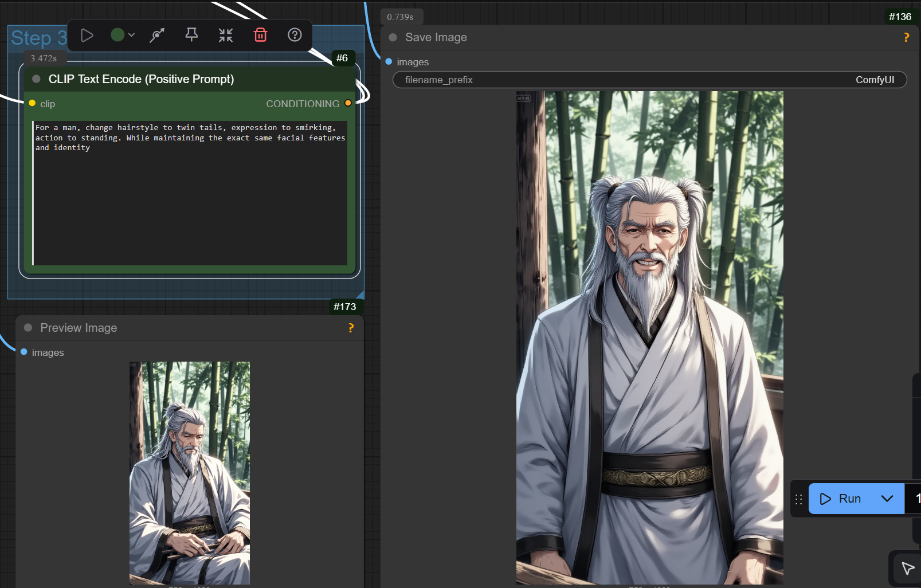Open the green node color dropdown in the toolbar
Viewport: 921px width, 588px height.
123,36
